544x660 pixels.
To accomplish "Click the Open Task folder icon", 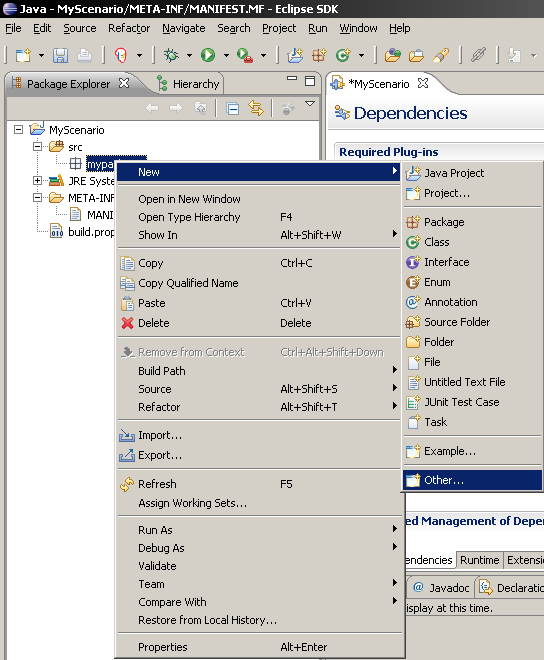I will pyautogui.click(x=416, y=55).
